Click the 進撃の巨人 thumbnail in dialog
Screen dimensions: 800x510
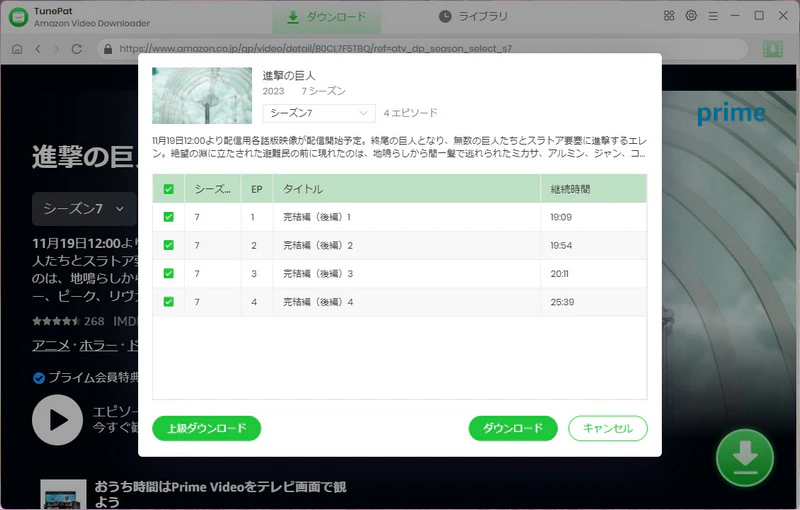point(202,95)
